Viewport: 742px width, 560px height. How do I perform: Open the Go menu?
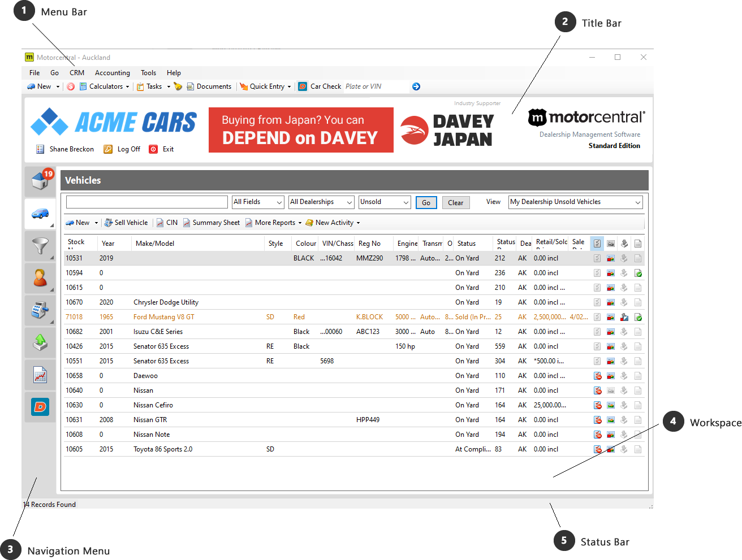pos(54,73)
